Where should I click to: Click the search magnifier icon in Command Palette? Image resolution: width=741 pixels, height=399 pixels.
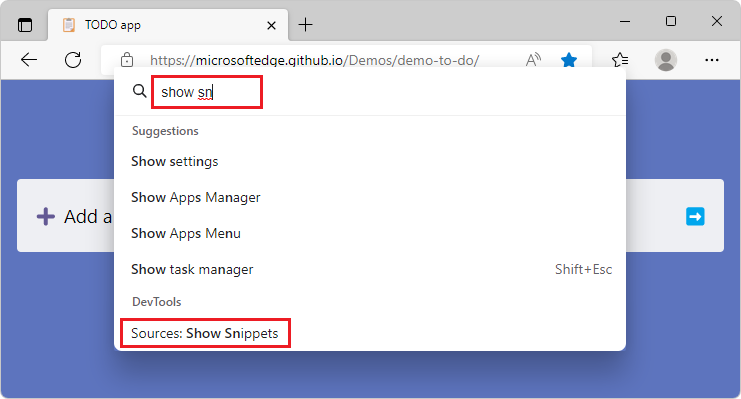pyautogui.click(x=139, y=91)
